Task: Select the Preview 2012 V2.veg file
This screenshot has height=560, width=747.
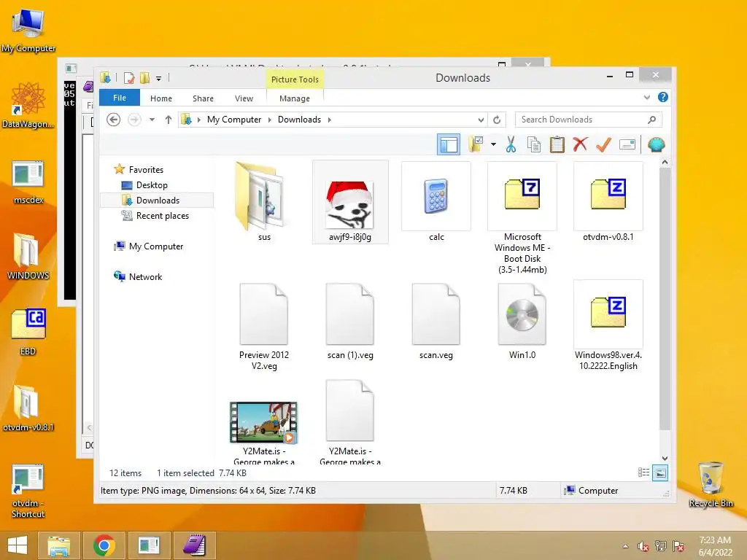Action: coord(264,327)
